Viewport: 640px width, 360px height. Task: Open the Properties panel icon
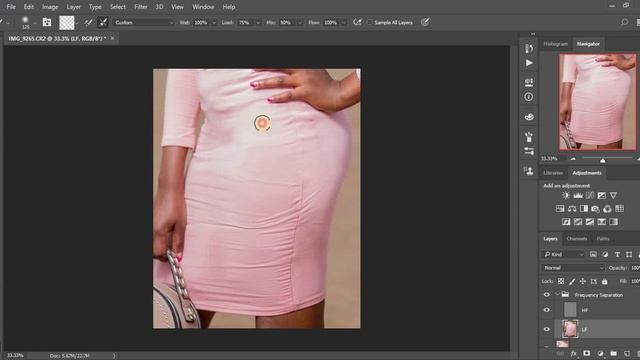click(529, 82)
